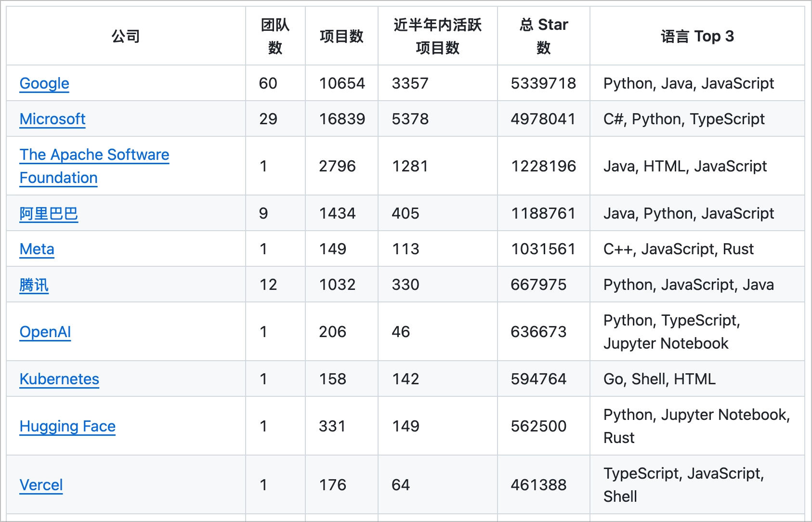Click the 总 Star 数 column header
812x522 pixels.
[x=544, y=36]
